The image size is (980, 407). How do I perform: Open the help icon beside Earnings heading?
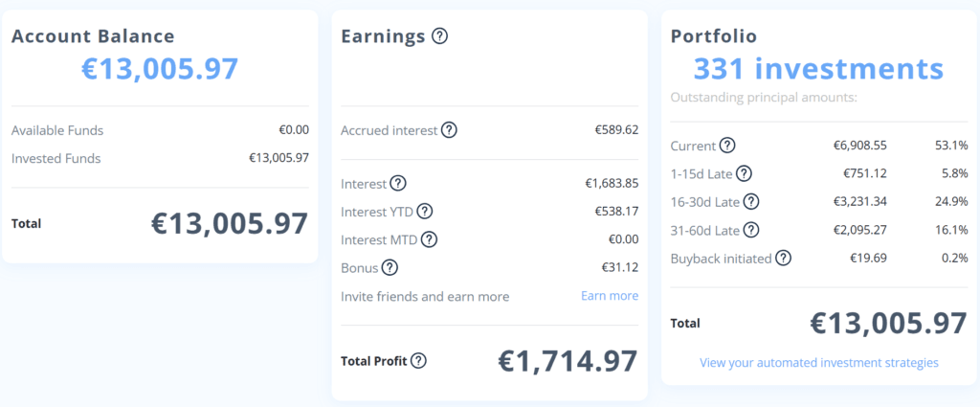click(440, 36)
